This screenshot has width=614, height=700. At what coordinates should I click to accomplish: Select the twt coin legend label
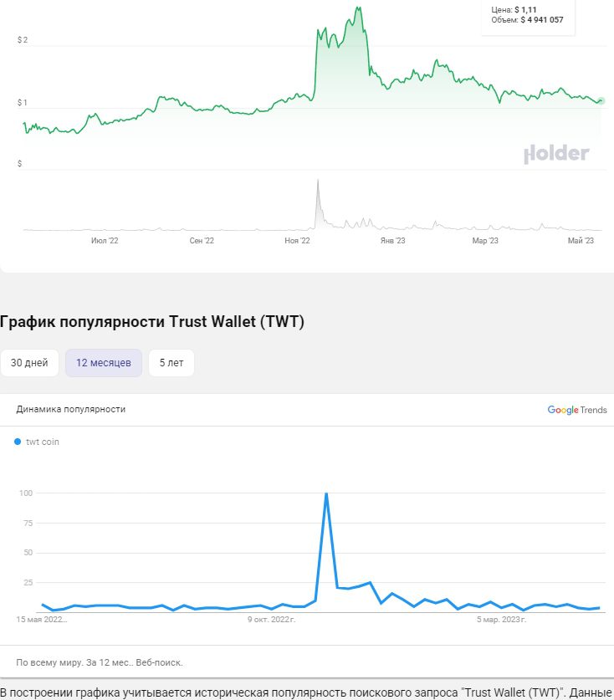click(43, 442)
